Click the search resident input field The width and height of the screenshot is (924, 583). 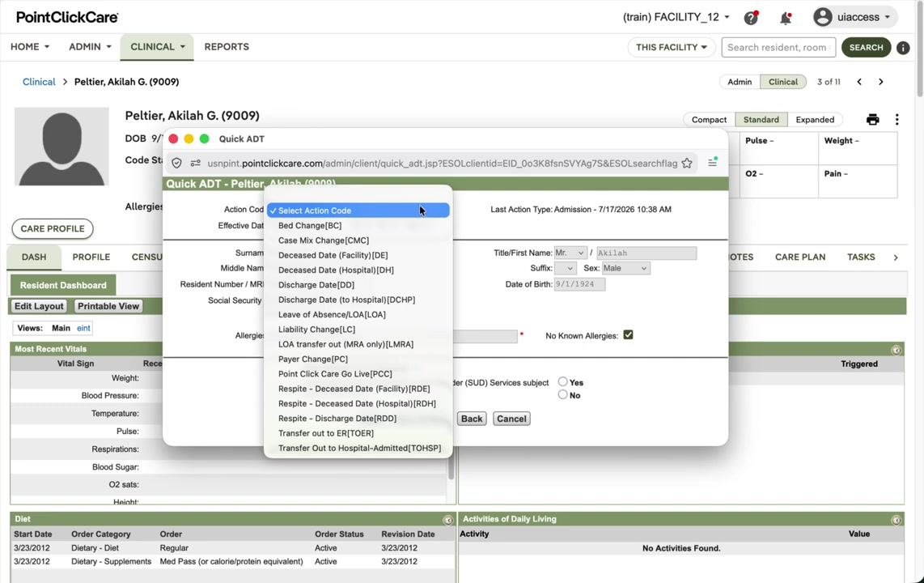pos(778,47)
